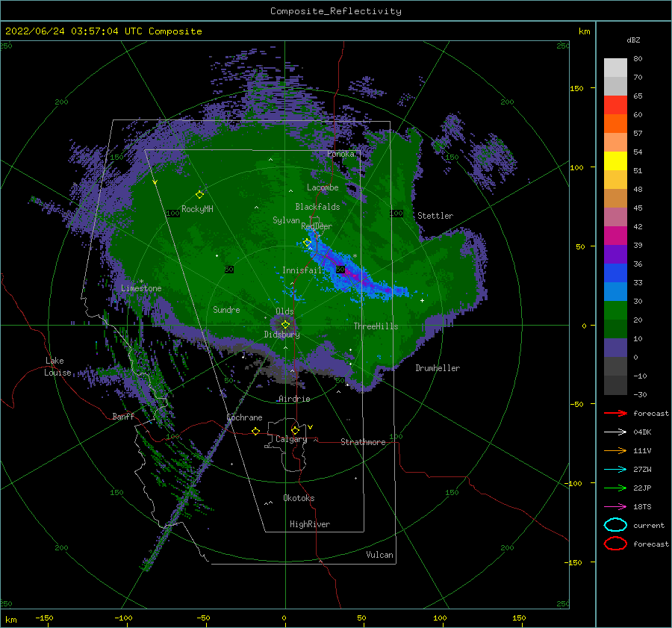Click the dBZ legend heading
The height and width of the screenshot is (628, 672).
[633, 40]
